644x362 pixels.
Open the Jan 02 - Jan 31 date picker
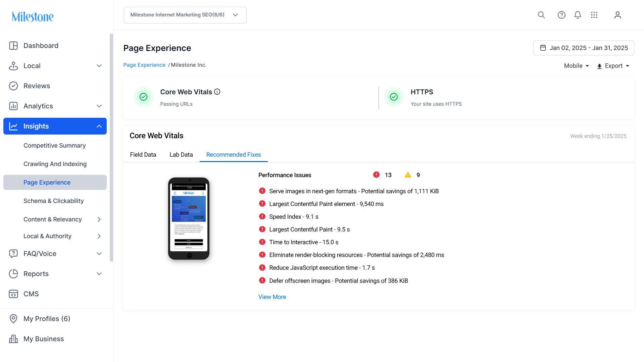click(584, 48)
